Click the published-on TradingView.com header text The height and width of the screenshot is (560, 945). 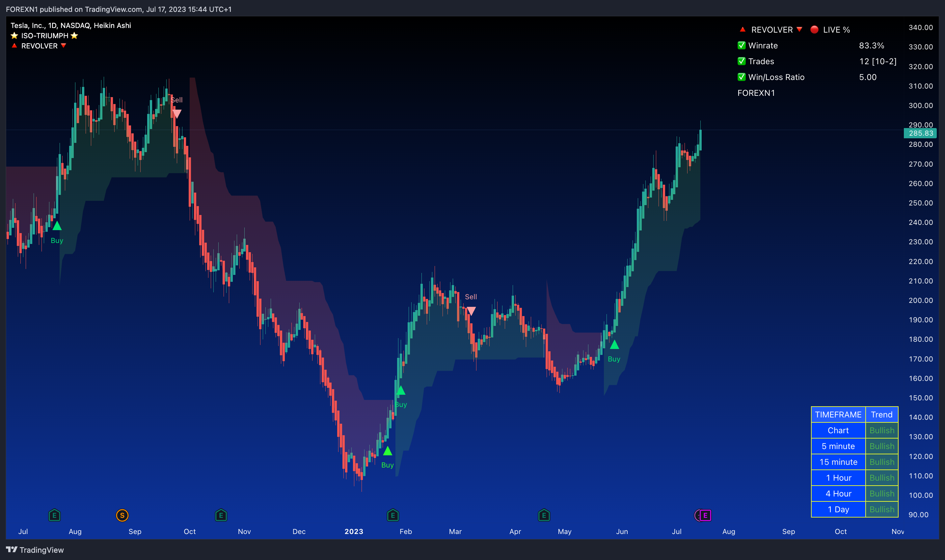coord(119,9)
